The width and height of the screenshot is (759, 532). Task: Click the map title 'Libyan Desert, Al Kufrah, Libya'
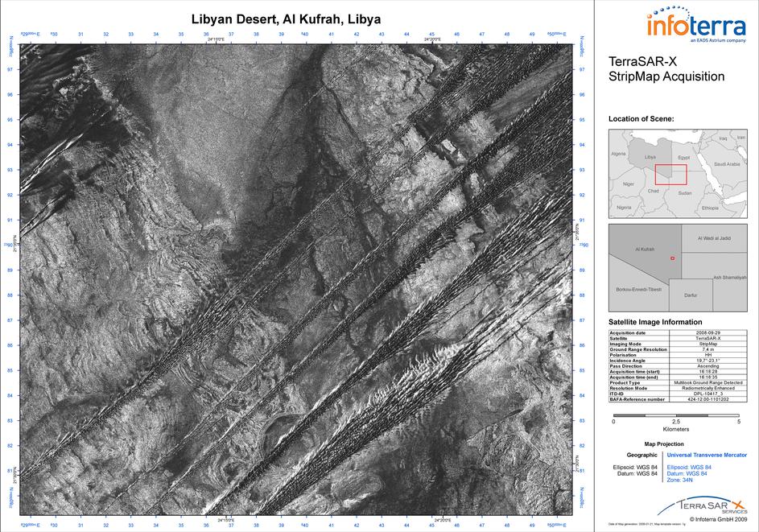tap(286, 19)
